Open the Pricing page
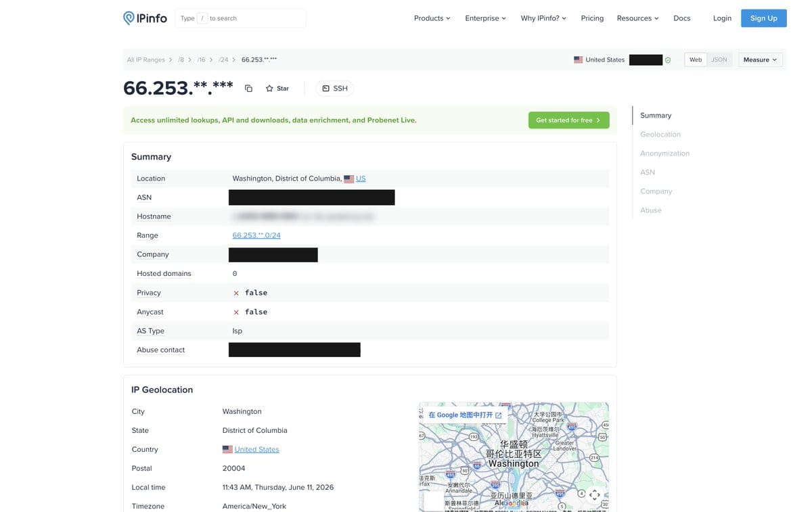The width and height of the screenshot is (812, 512). (x=592, y=18)
